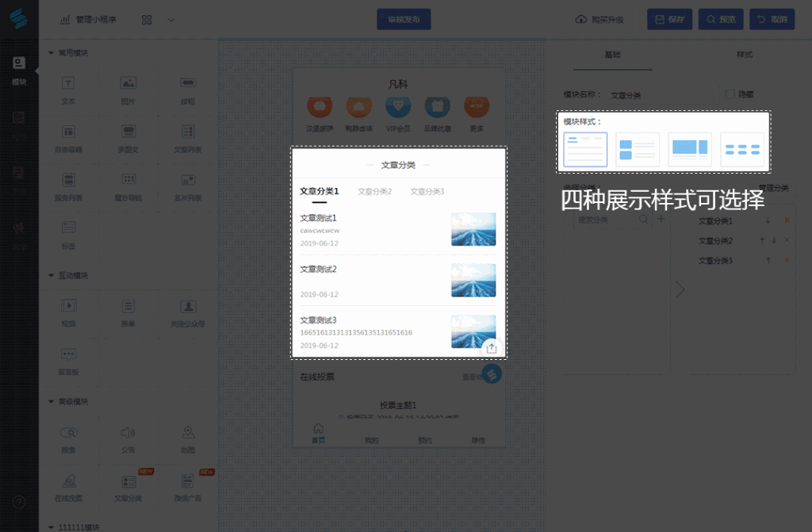This screenshot has width=812, height=532.
Task: Remove 文章分类2 with its red X
Action: coord(787,240)
